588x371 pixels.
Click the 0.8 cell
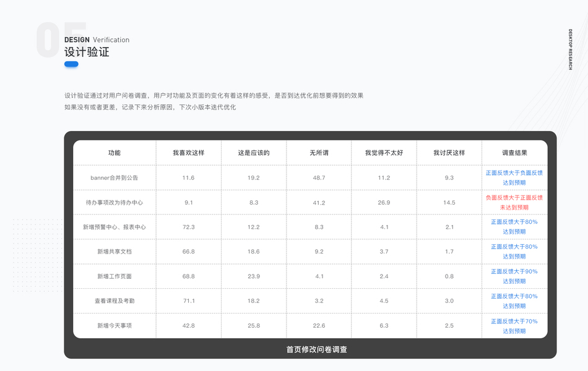tap(449, 276)
